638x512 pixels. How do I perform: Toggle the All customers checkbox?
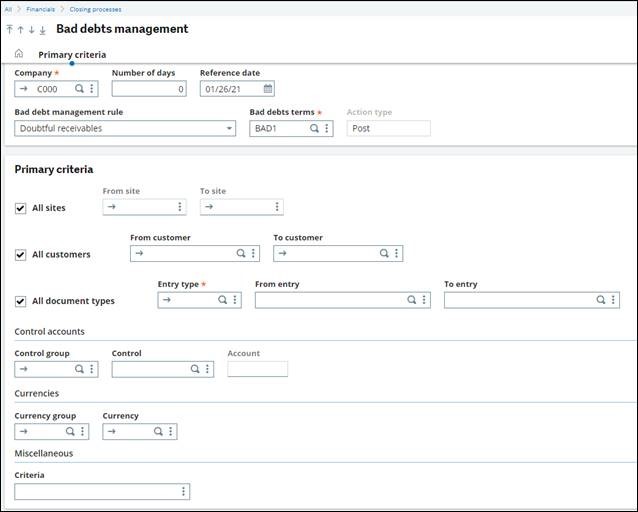point(21,255)
